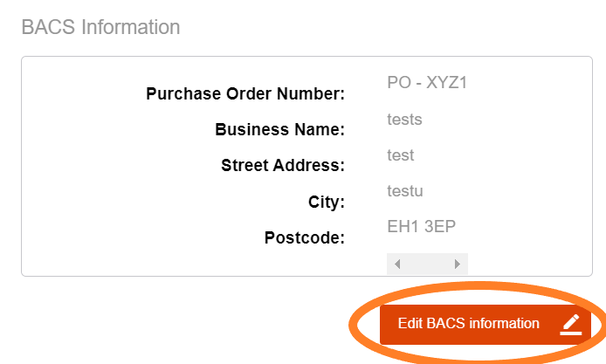606x364 pixels.
Task: Select the postcode value EH1 3EP
Action: tap(422, 227)
